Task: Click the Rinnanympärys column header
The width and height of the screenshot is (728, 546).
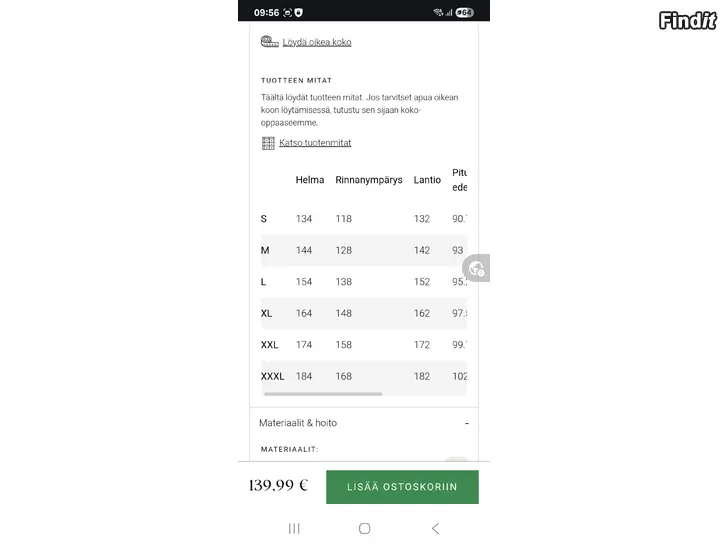Action: point(369,180)
